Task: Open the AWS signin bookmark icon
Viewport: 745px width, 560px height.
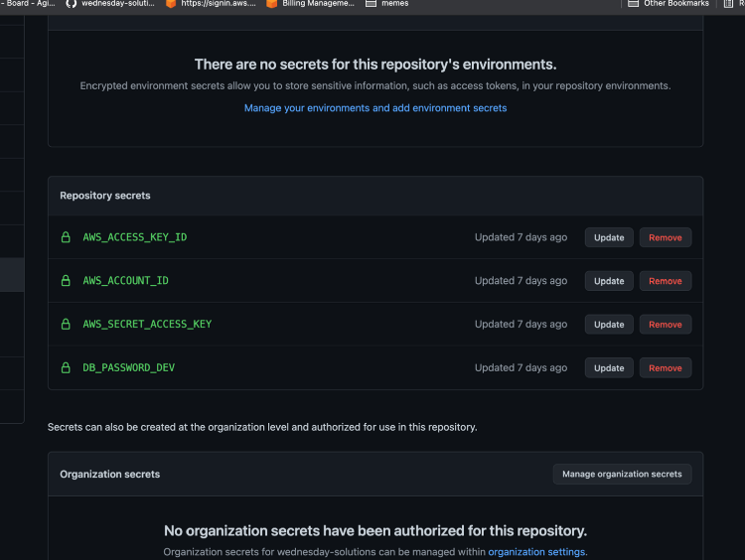Action: (x=171, y=4)
